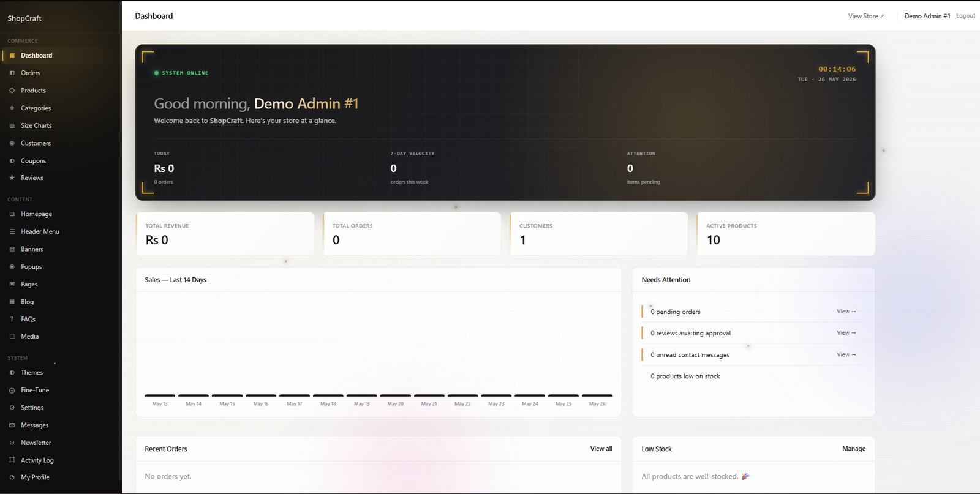Click the Categories sidebar icon

(12, 108)
